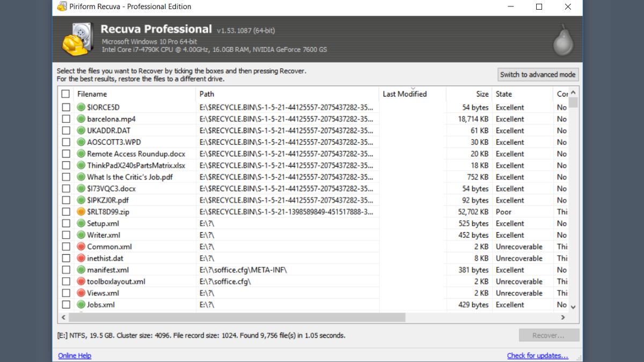Open the Online Help link

pyautogui.click(x=75, y=356)
